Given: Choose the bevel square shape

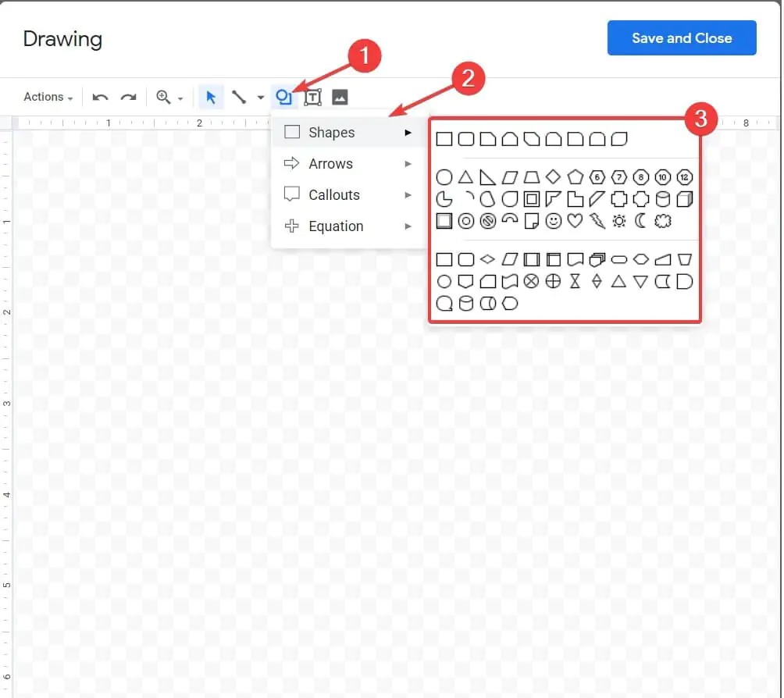Looking at the screenshot, I should coord(444,221).
